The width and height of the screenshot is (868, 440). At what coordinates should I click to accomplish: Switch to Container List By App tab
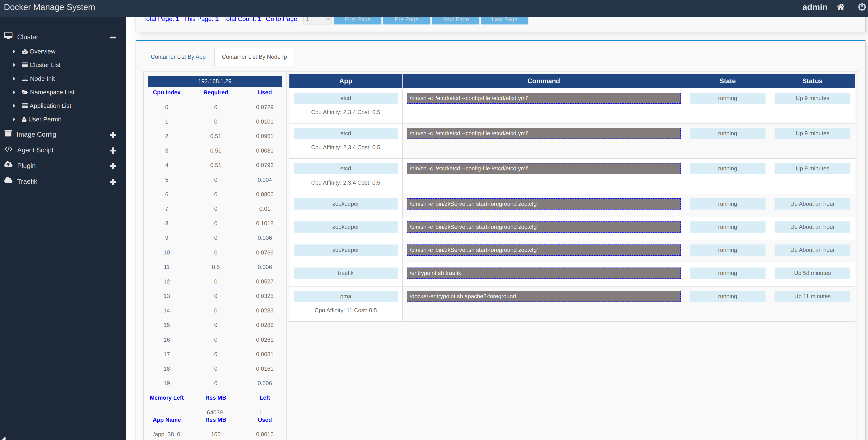coord(178,57)
